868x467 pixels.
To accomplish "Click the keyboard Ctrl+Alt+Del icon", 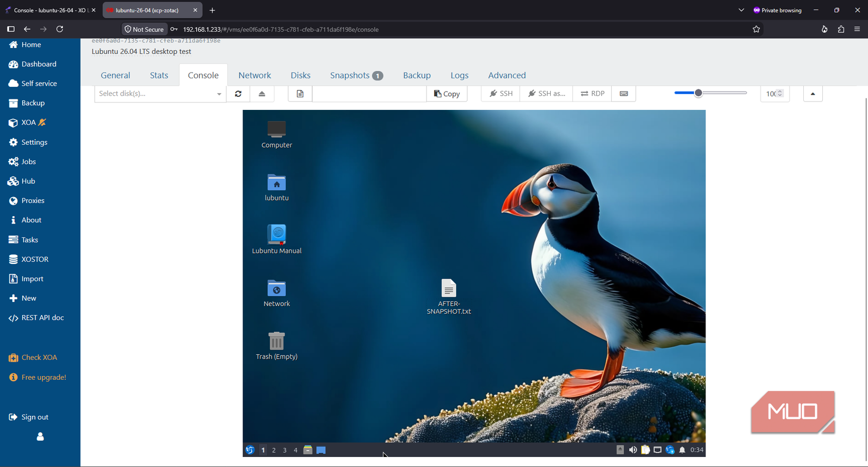I will pos(624,94).
